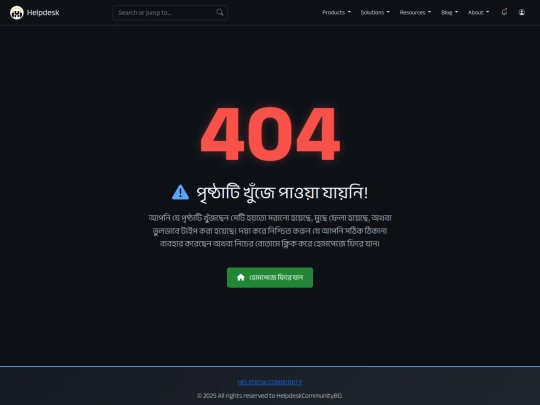Screen dimensions: 540x405
Task: Click the green return to homepage button
Action: 270,278
